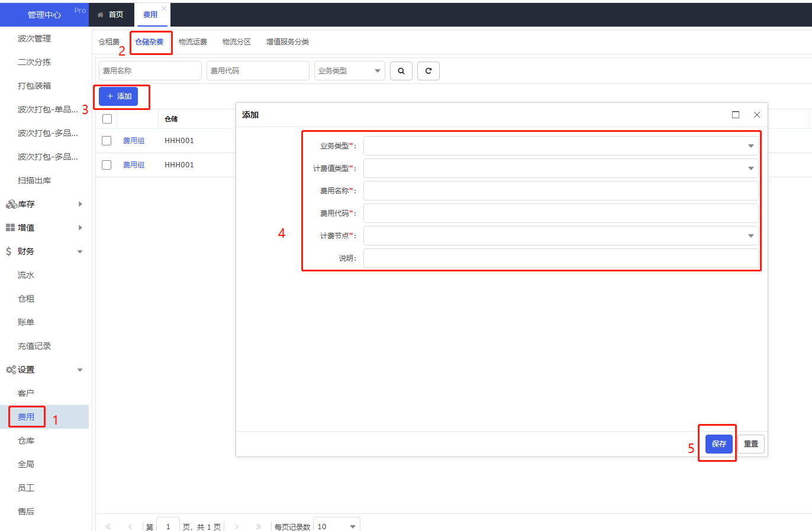Check the first HHH001 row checkbox

tap(107, 141)
